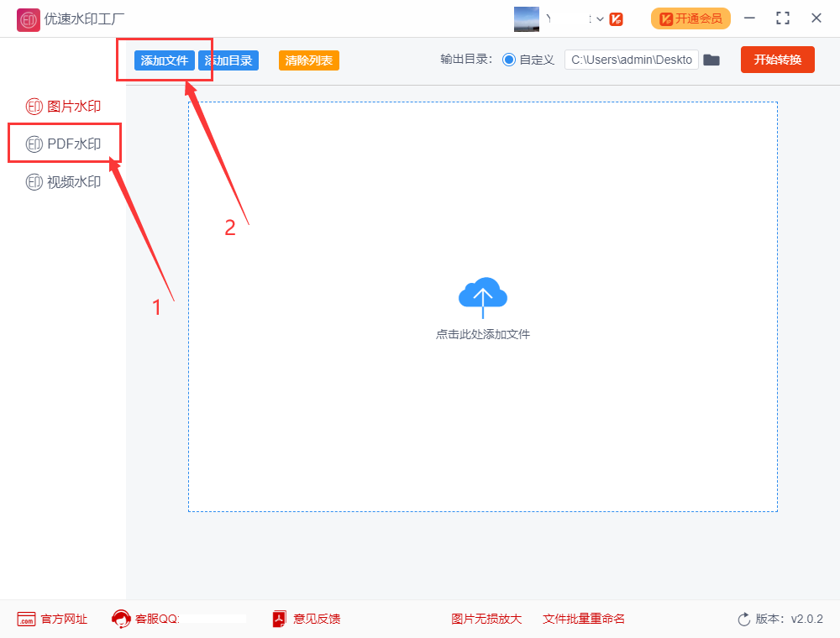The width and height of the screenshot is (840, 638).
Task: Click 添加文件 add file button
Action: pos(164,60)
